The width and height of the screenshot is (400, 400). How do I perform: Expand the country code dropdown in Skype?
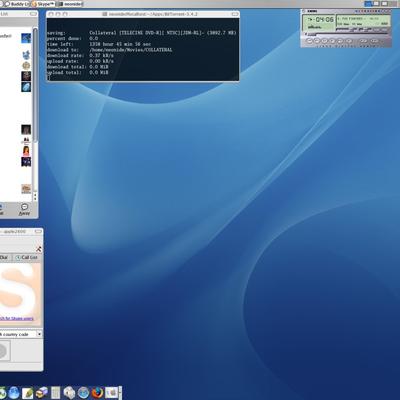click(39, 334)
